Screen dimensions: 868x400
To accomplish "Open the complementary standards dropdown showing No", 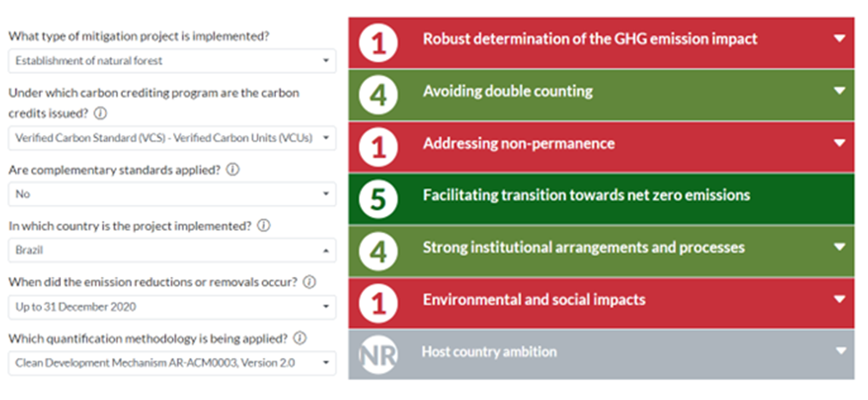I will (x=171, y=194).
